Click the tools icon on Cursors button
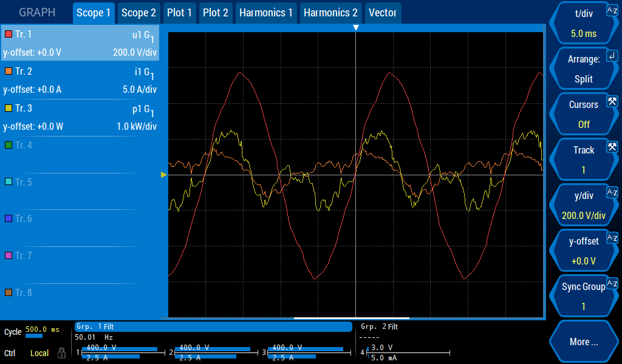Viewport: 622px width, 364px height. tap(612, 101)
